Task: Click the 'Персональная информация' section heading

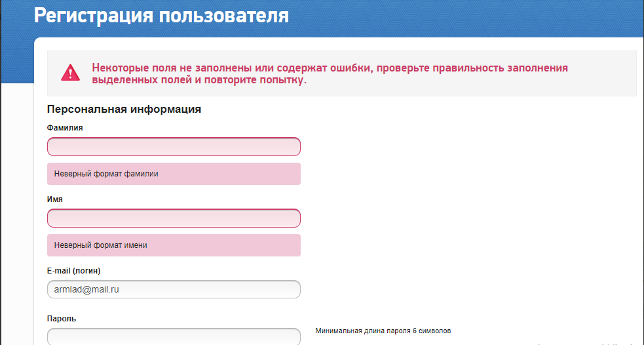Action: (124, 110)
